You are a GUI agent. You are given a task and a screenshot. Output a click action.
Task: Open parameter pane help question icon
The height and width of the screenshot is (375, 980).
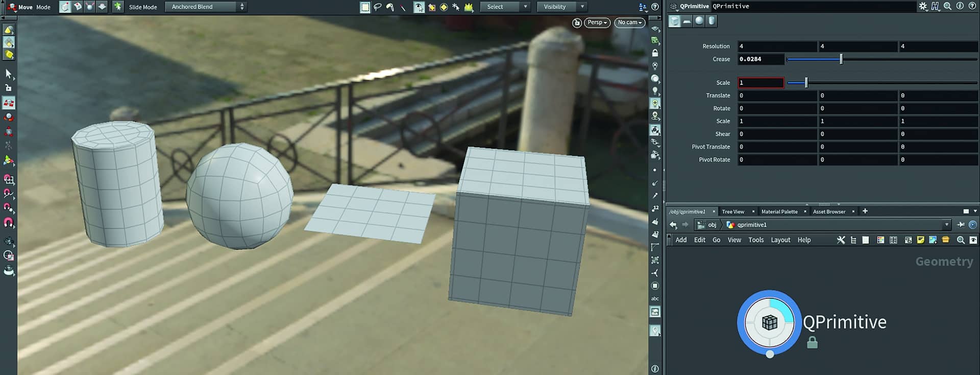[972, 6]
